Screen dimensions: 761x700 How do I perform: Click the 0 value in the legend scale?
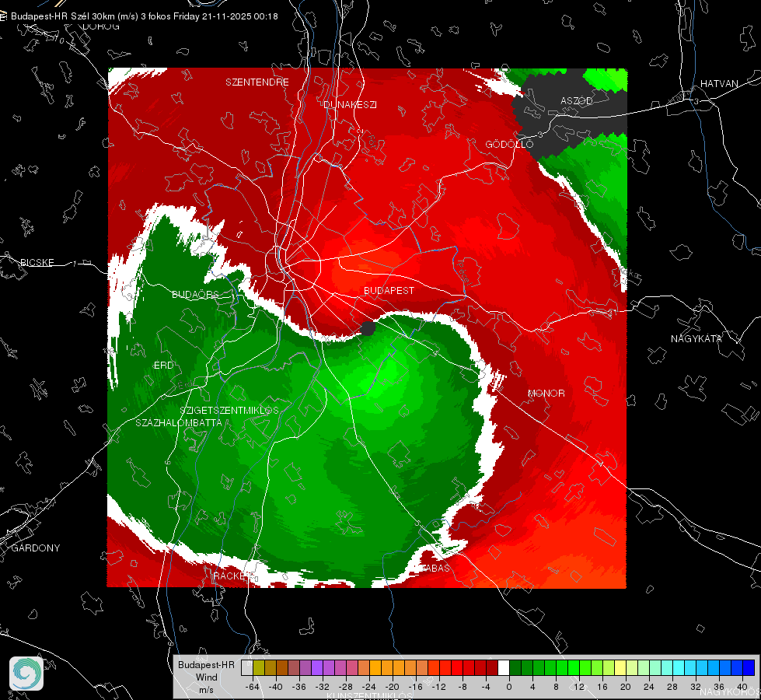(508, 687)
